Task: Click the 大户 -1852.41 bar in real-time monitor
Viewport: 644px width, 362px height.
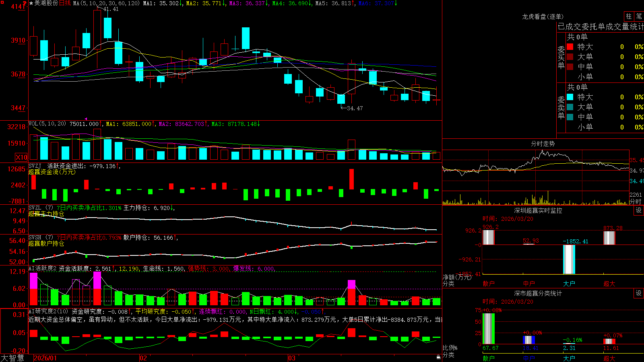Action: click(x=569, y=259)
